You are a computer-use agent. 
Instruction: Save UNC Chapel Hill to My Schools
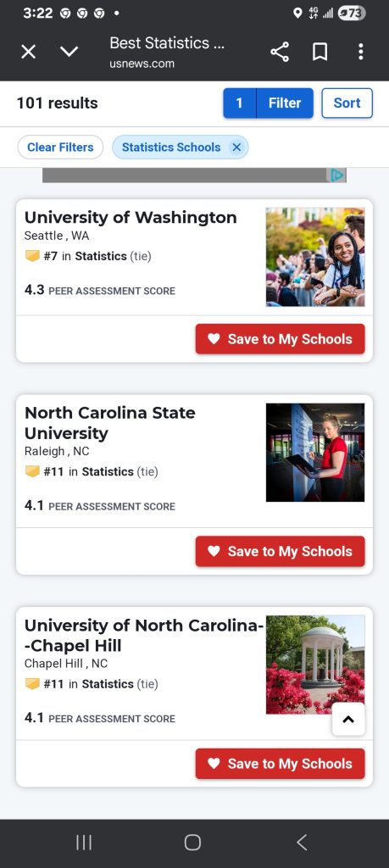(280, 764)
